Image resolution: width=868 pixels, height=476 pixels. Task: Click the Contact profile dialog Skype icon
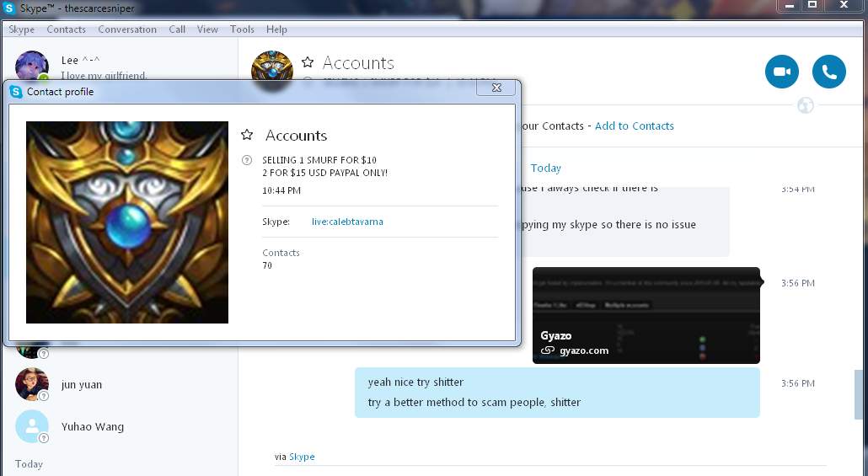(x=16, y=92)
